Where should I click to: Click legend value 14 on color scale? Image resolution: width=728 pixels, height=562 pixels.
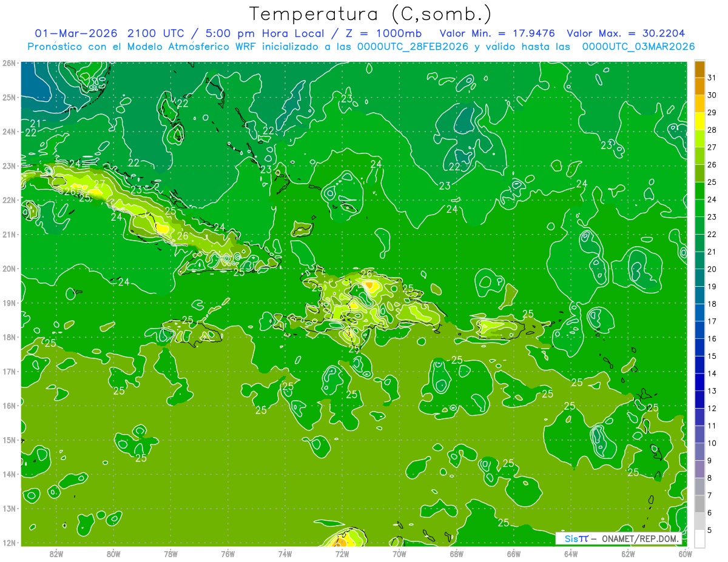(712, 373)
